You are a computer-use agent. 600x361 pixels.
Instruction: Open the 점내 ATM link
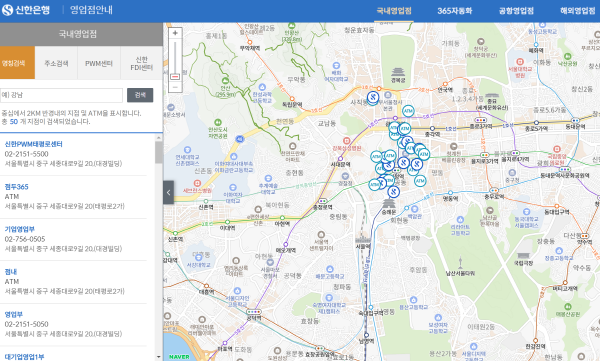pos(11,271)
